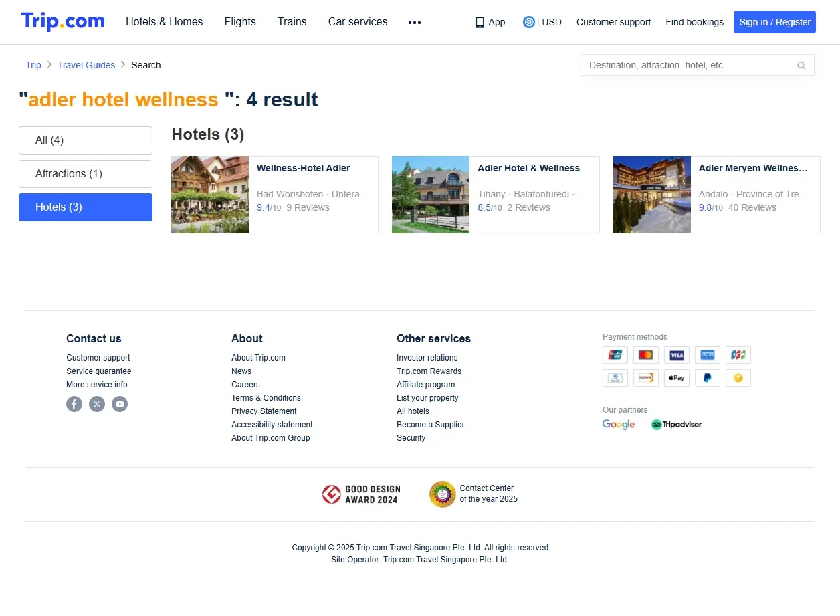Open Privacy Statement link
This screenshot has height=616, width=840.
264,411
